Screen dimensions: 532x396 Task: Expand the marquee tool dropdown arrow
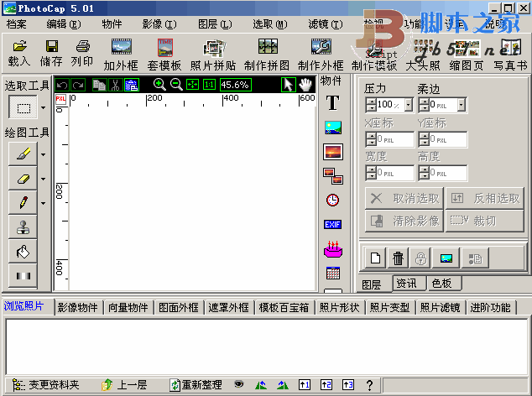pyautogui.click(x=43, y=108)
